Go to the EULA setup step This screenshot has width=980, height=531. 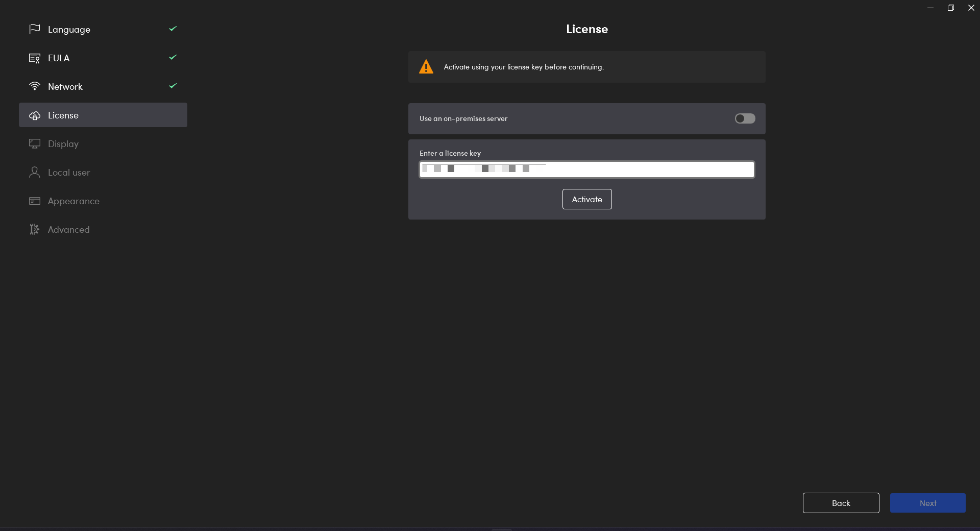[59, 58]
